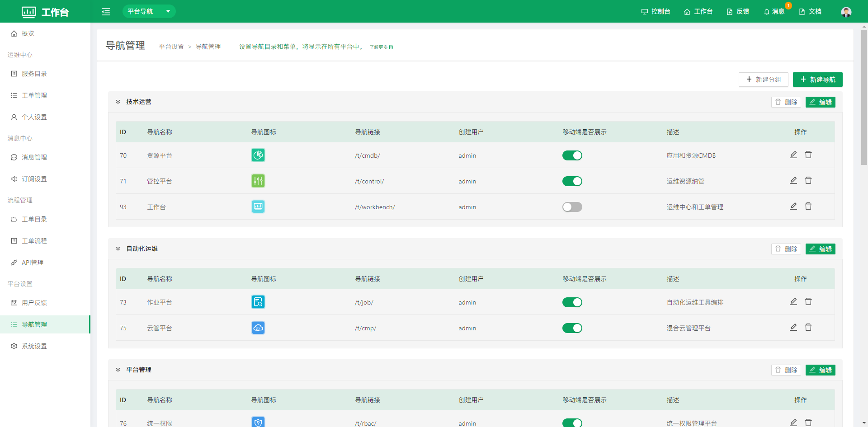Image resolution: width=868 pixels, height=427 pixels.
Task: Open 文档 in the top bar
Action: [x=810, y=11]
